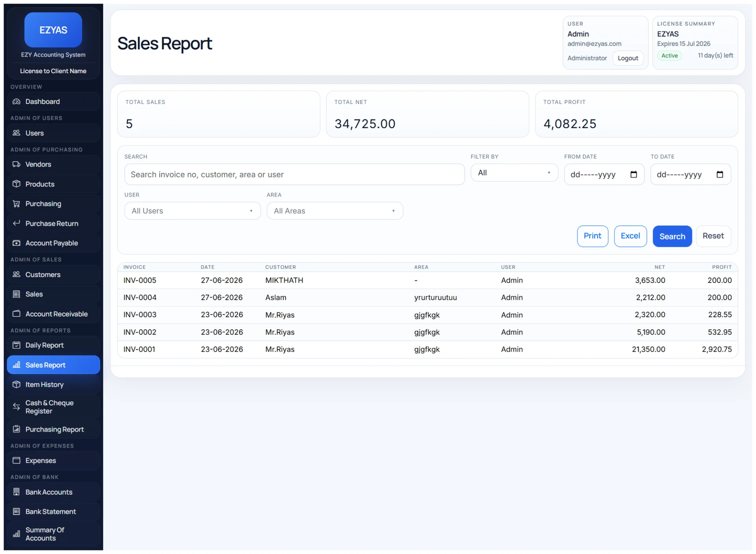Open Purchasing cart icon
The width and height of the screenshot is (756, 554).
click(16, 204)
